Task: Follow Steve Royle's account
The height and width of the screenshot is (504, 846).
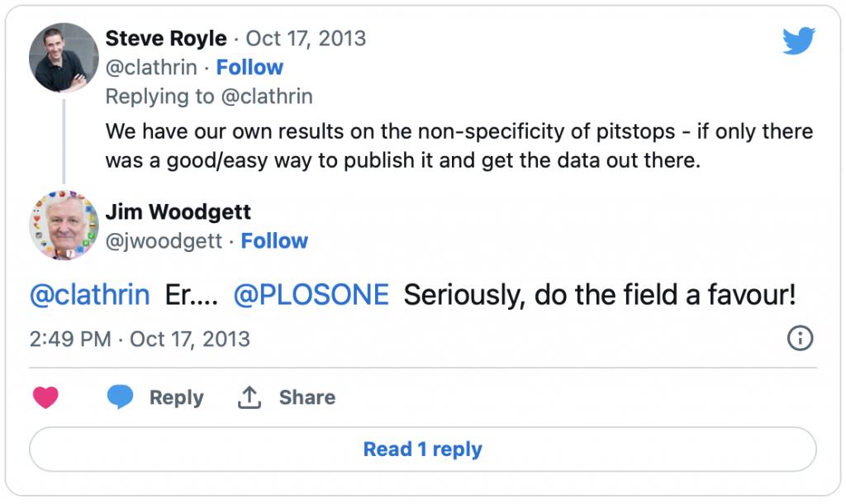Action: 250,68
